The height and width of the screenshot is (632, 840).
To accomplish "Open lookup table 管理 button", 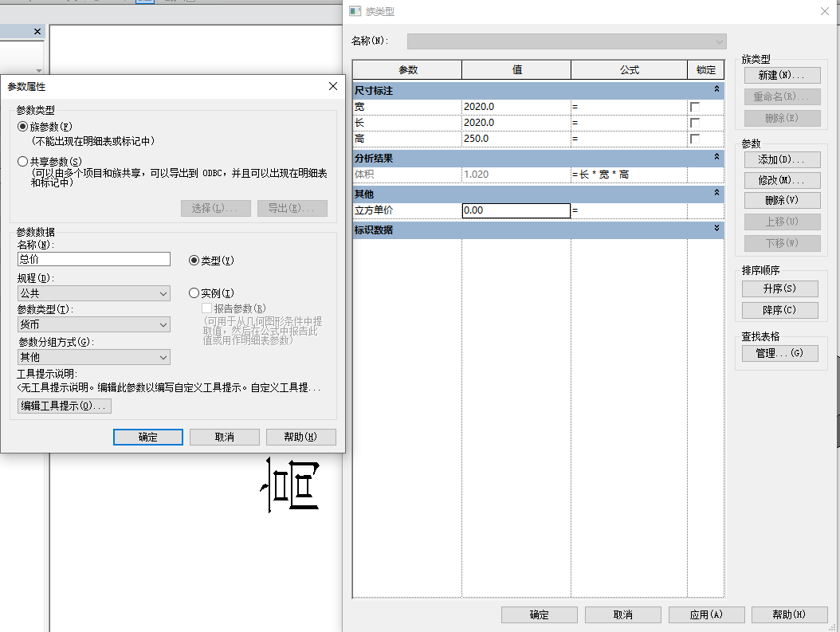I will point(780,354).
